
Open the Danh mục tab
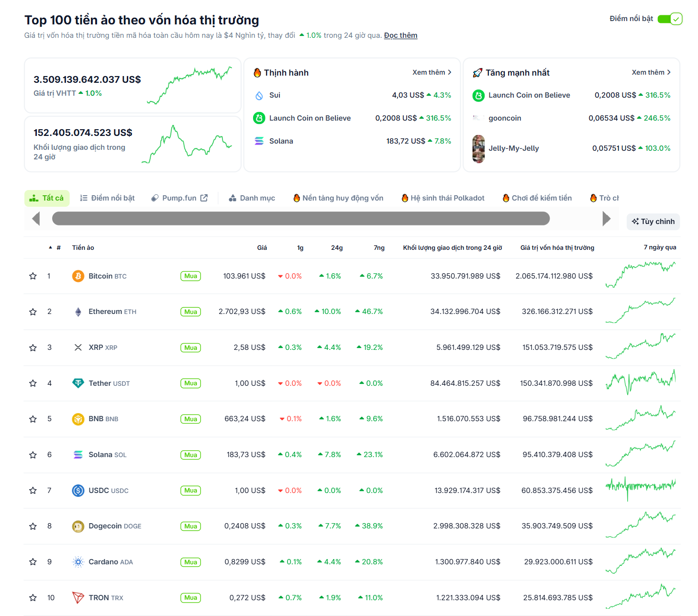coord(252,198)
